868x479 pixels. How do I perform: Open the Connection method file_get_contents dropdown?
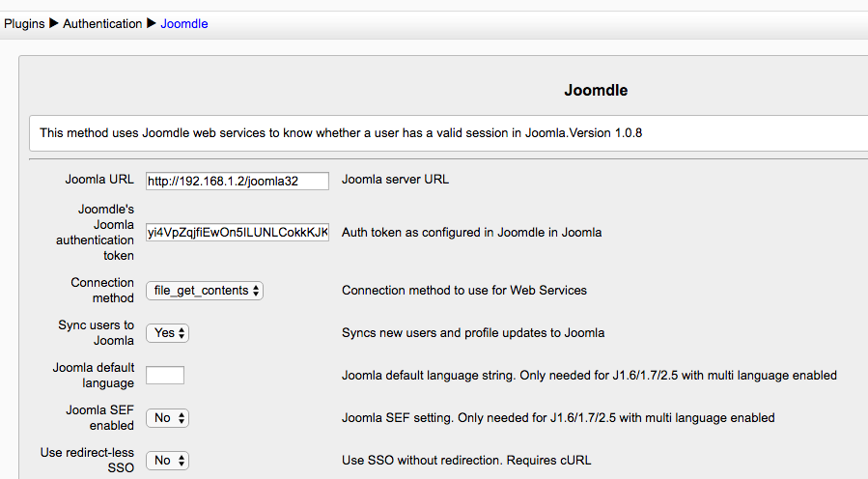(x=205, y=291)
